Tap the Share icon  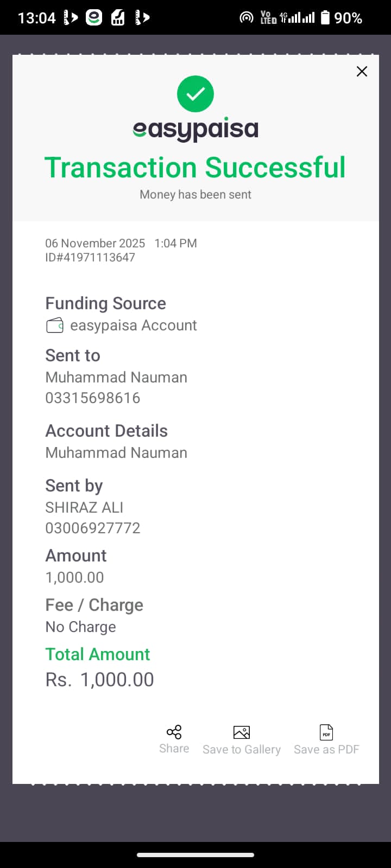coord(174,732)
